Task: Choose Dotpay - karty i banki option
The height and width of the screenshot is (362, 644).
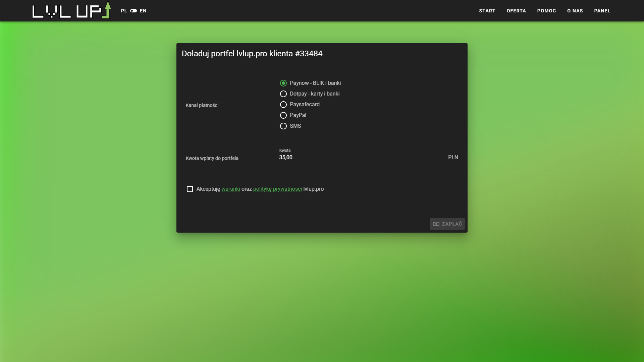Action: click(283, 94)
